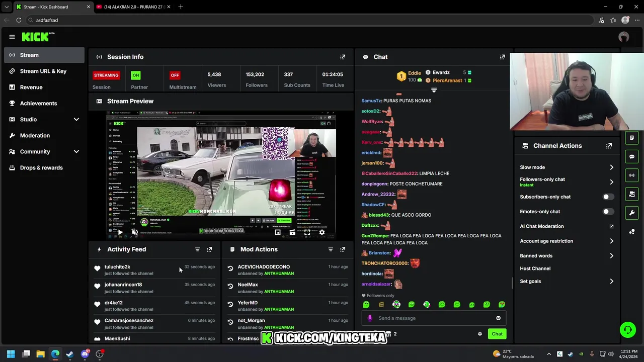Pop out the Channel Actions panel
This screenshot has height=362, width=644.
click(609, 146)
